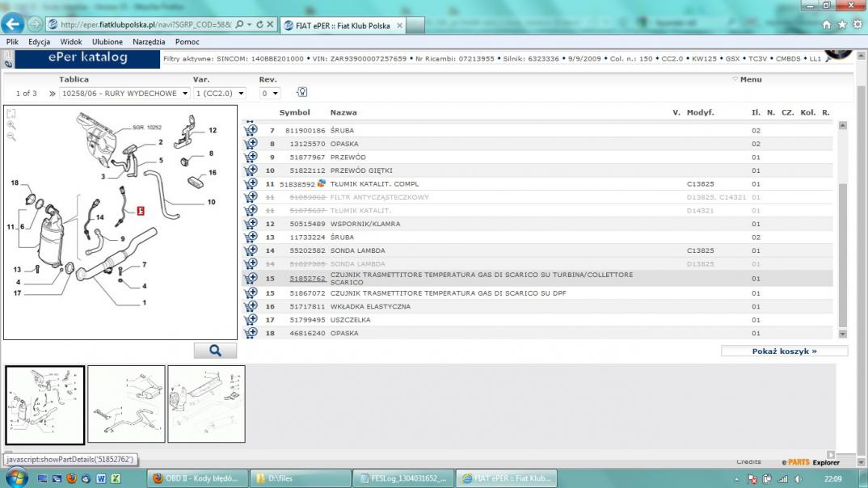Add SONDA LAMBDA 55202582 to cart

(251, 250)
